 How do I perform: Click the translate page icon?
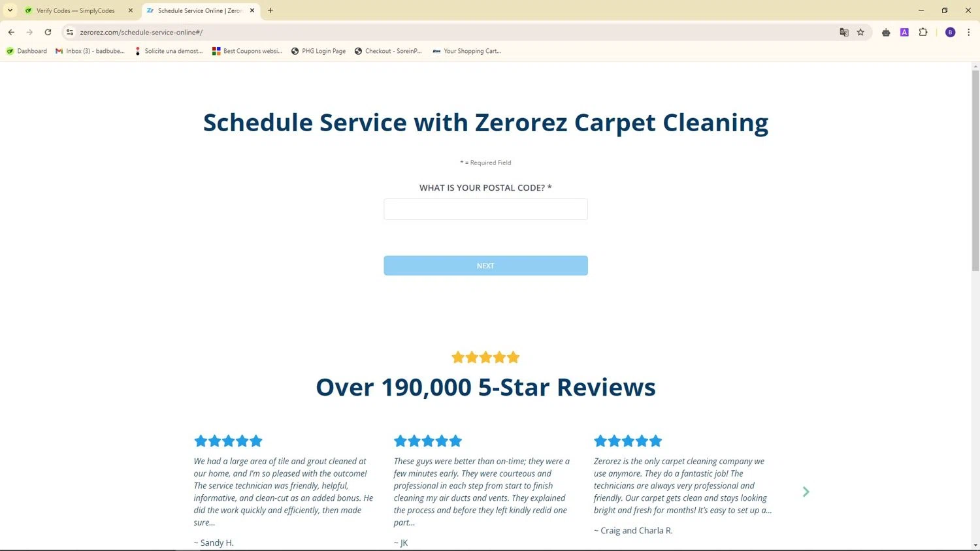point(844,32)
